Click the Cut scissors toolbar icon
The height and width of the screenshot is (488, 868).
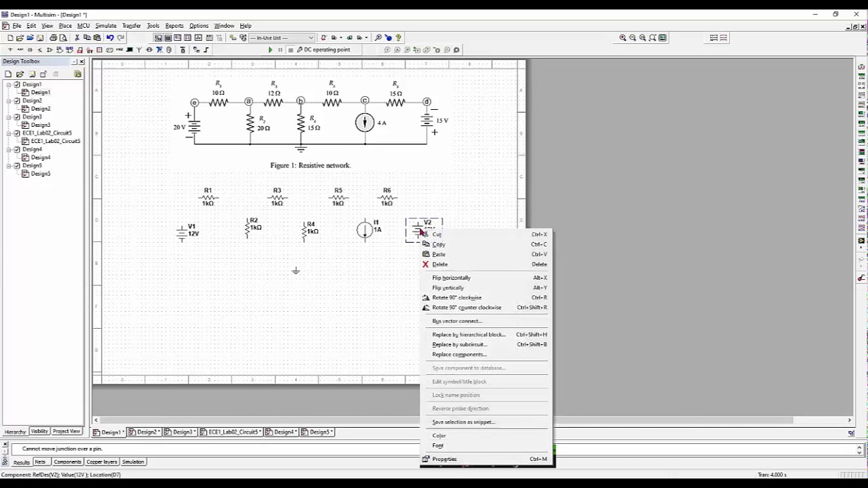click(77, 38)
